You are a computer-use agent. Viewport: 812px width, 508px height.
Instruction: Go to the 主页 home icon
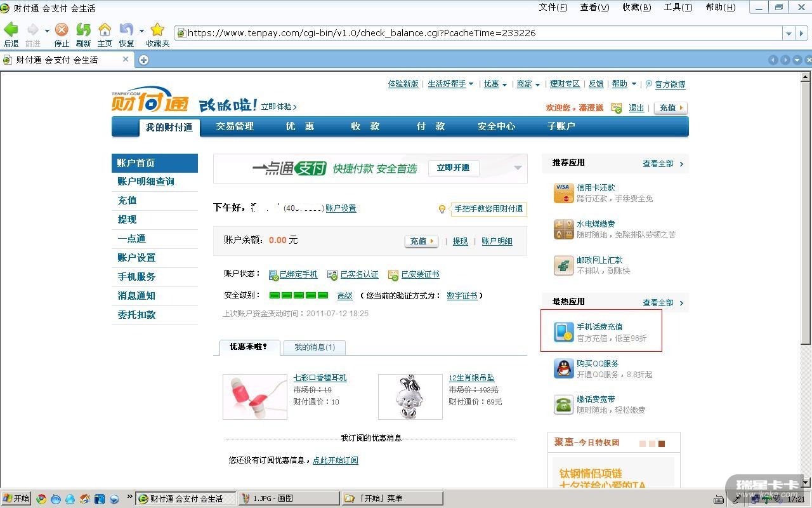[105, 29]
